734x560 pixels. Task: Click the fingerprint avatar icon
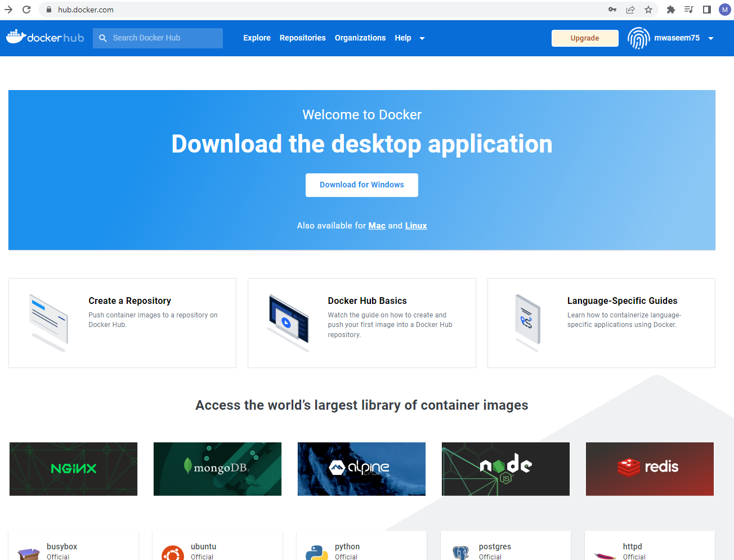pos(638,38)
